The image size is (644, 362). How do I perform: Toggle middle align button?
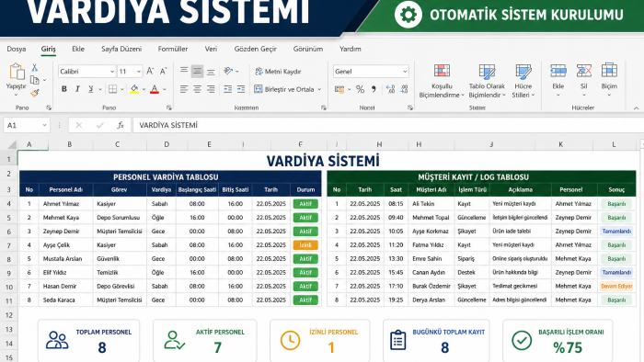click(x=197, y=72)
